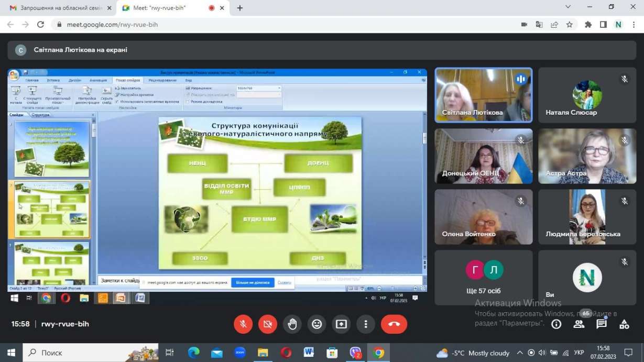Raise your hand in the meeting
The image size is (644, 362).
(292, 324)
